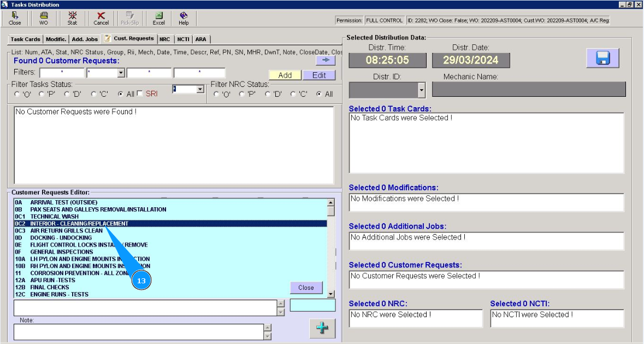The height and width of the screenshot is (344, 644).
Task: Select 10B RH PYLON AND ENGINE MOUNTS row
Action: coord(170,266)
